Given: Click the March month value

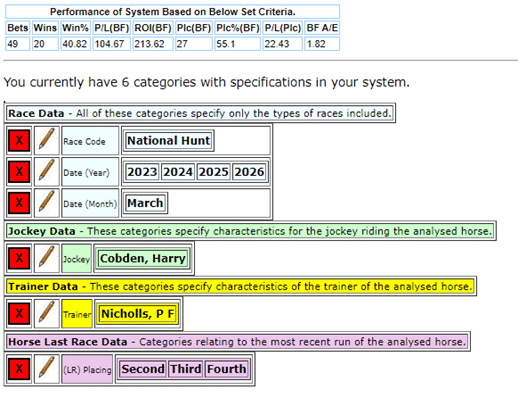Looking at the screenshot, I should pos(145,203).
